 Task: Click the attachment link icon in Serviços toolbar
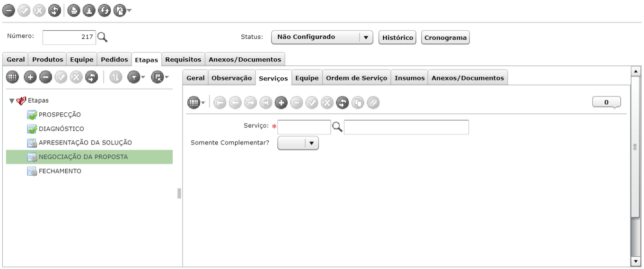[x=373, y=102]
